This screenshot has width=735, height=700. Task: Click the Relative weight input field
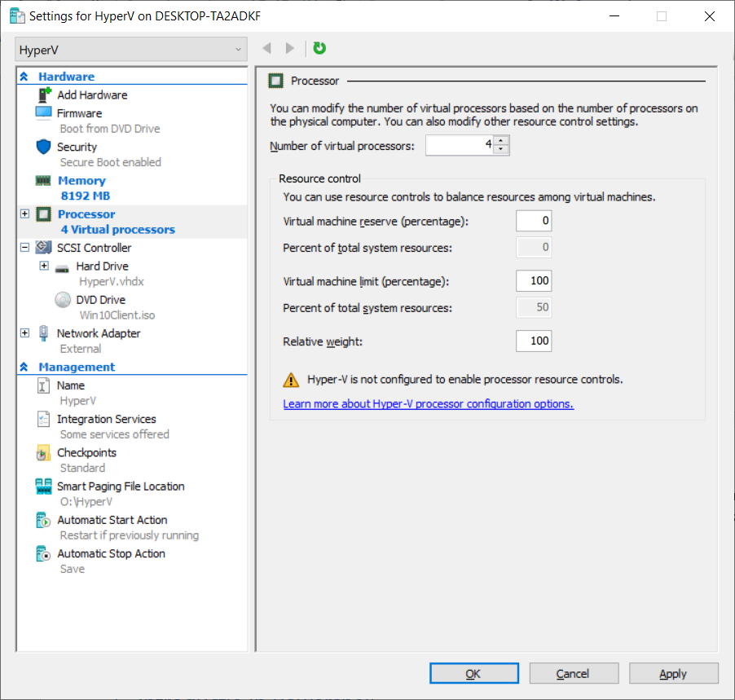click(534, 341)
